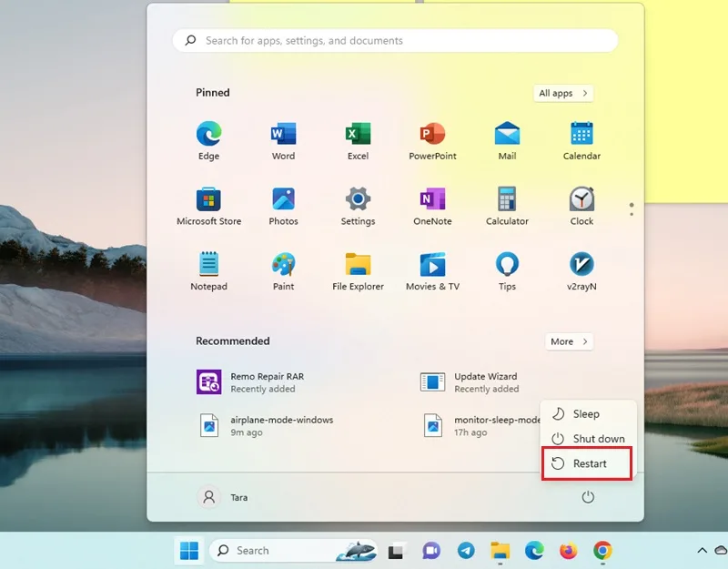The width and height of the screenshot is (728, 569).
Task: Launch Movies & TV
Action: 432,271
